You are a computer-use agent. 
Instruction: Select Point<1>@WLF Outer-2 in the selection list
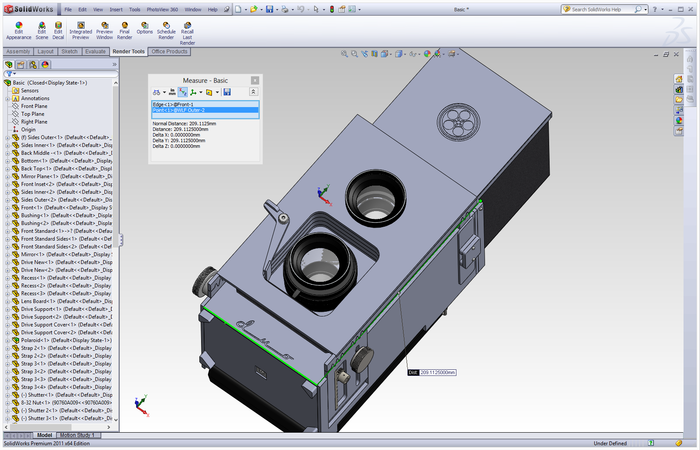[x=205, y=110]
